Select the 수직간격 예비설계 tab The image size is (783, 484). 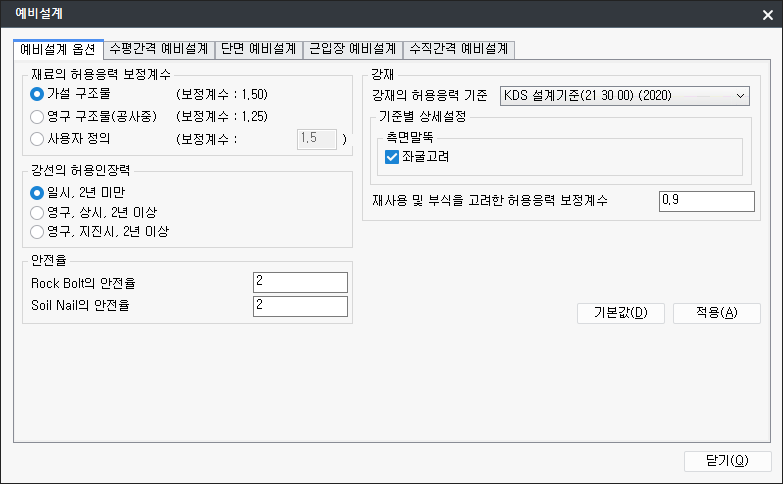click(458, 48)
